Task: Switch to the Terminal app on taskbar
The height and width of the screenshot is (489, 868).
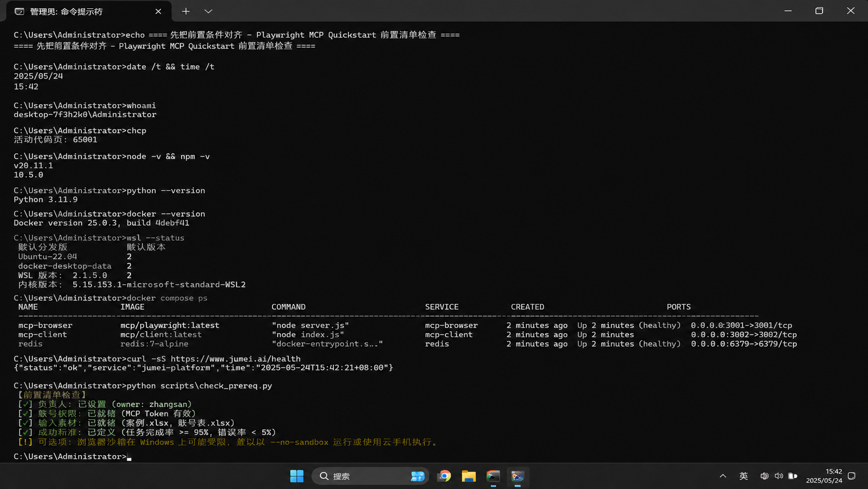Action: coord(493,476)
